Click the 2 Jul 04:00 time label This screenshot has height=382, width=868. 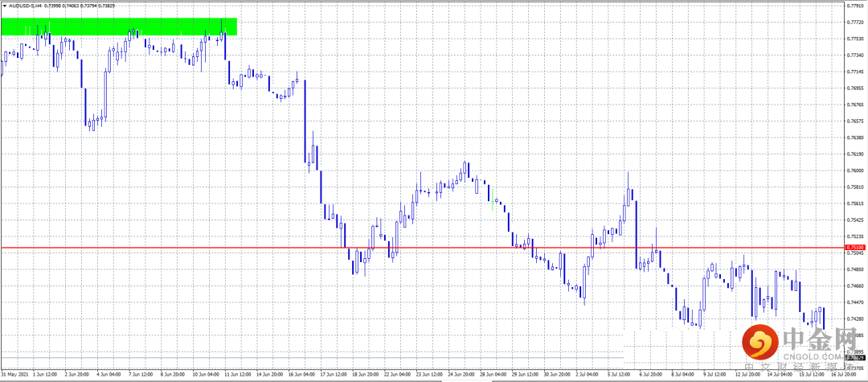[x=588, y=374]
